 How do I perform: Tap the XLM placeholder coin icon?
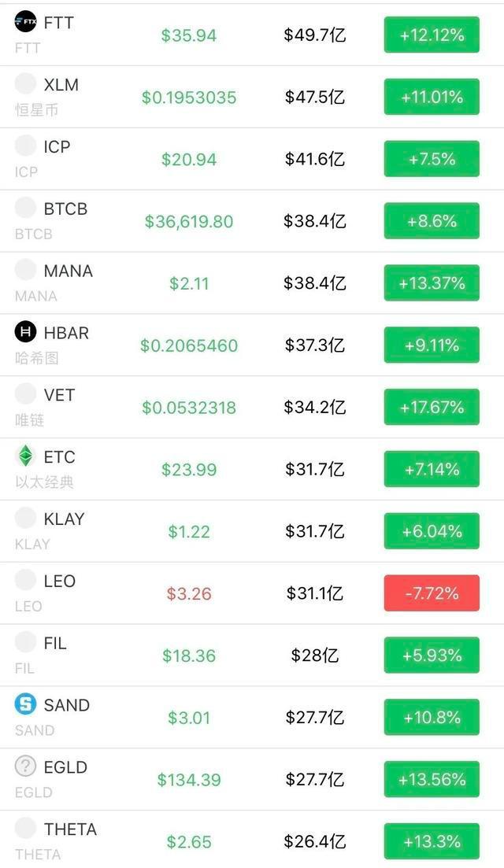(x=25, y=83)
